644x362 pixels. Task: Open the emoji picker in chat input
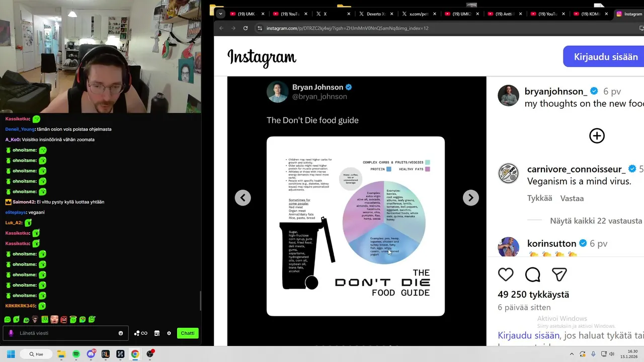click(x=121, y=333)
